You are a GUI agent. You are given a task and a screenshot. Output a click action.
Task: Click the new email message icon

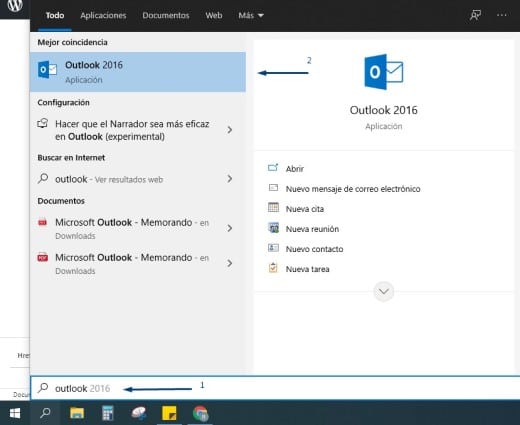273,188
